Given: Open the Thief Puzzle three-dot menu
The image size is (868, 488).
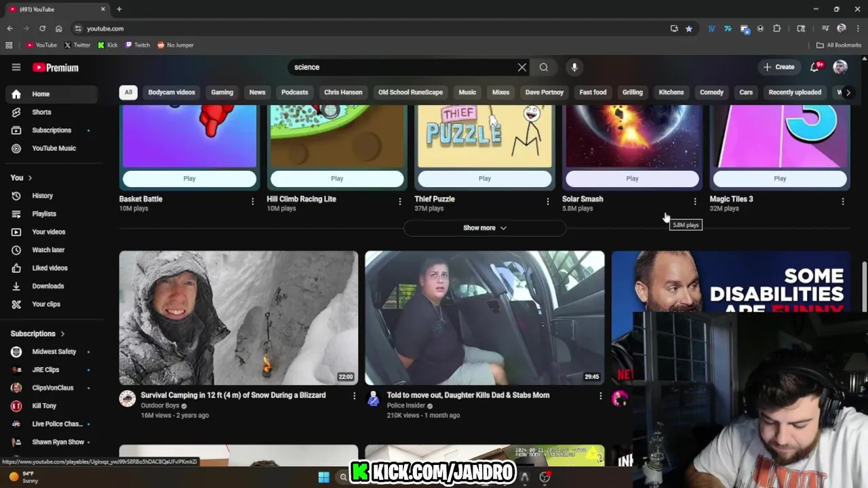Looking at the screenshot, I should point(547,201).
